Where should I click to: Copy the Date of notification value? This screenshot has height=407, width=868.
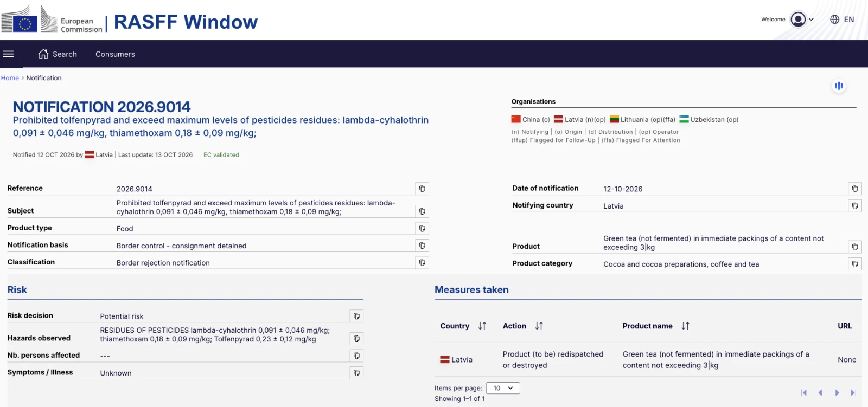855,189
